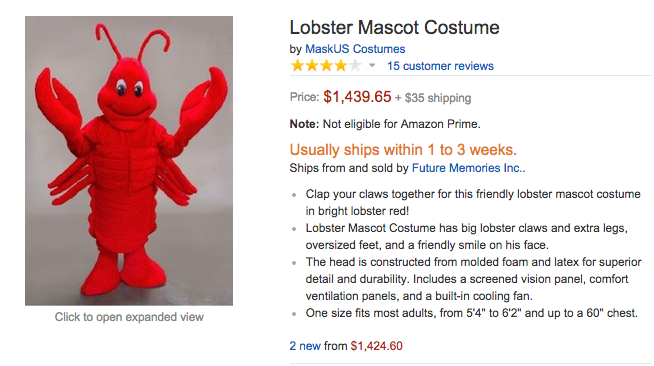This screenshot has height=366, width=654.
Task: Open the '2 new' offers link
Action: point(305,346)
